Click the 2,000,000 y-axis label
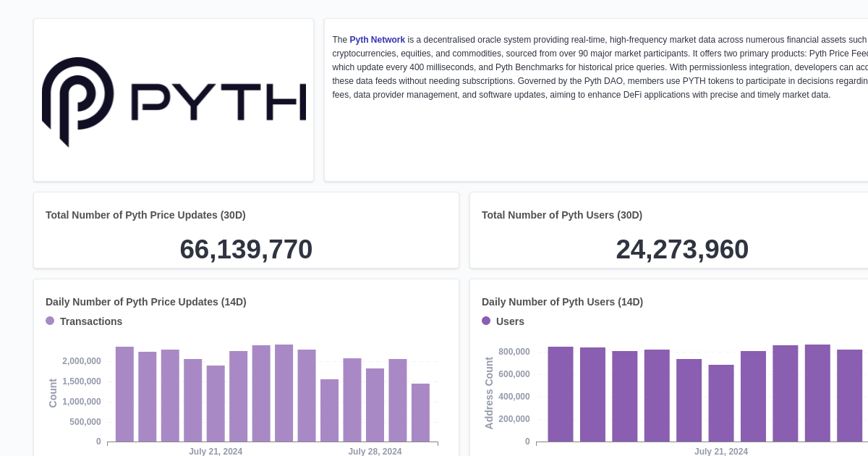This screenshot has width=868, height=456. point(82,361)
